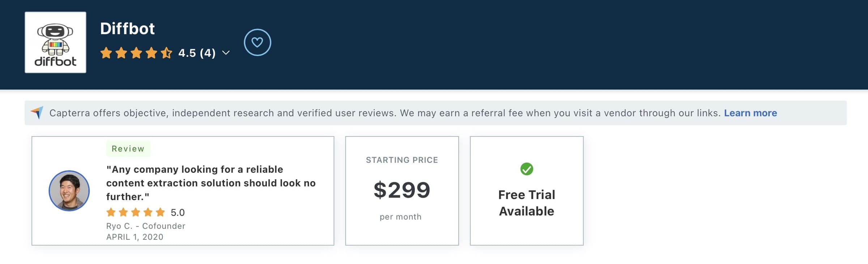The height and width of the screenshot is (264, 868).
Task: Open the Learn more link
Action: click(x=750, y=113)
